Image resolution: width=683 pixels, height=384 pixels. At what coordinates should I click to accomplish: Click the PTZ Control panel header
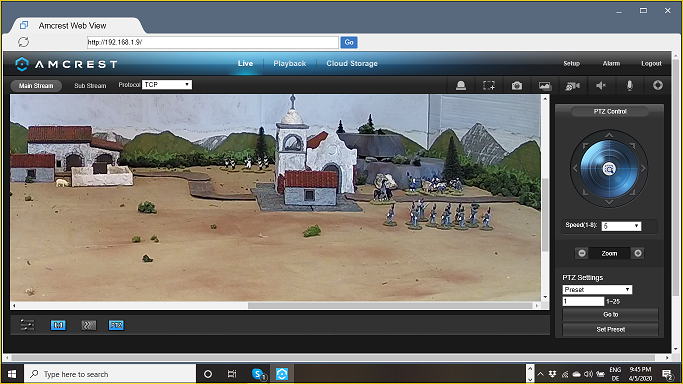pos(610,111)
